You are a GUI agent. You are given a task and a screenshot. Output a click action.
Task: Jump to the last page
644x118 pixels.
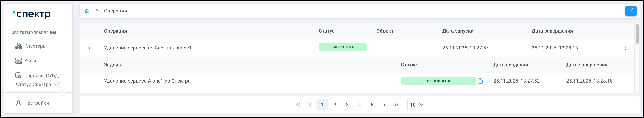pos(396,105)
